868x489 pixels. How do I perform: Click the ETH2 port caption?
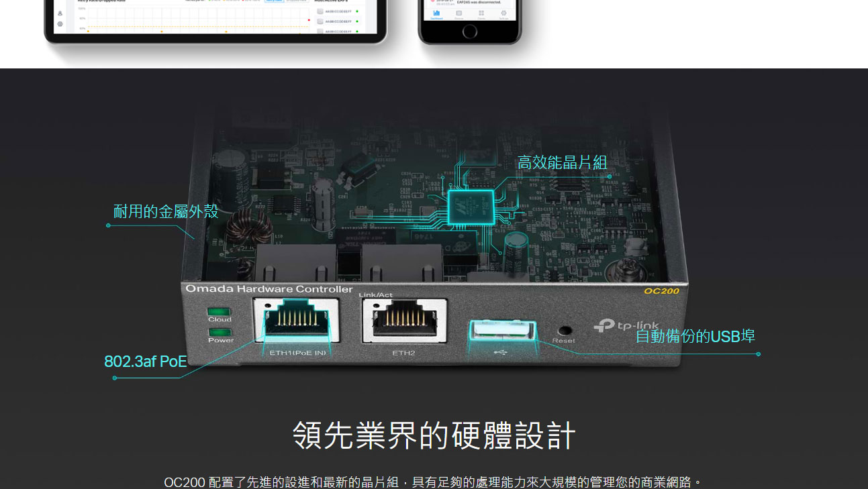pos(403,352)
